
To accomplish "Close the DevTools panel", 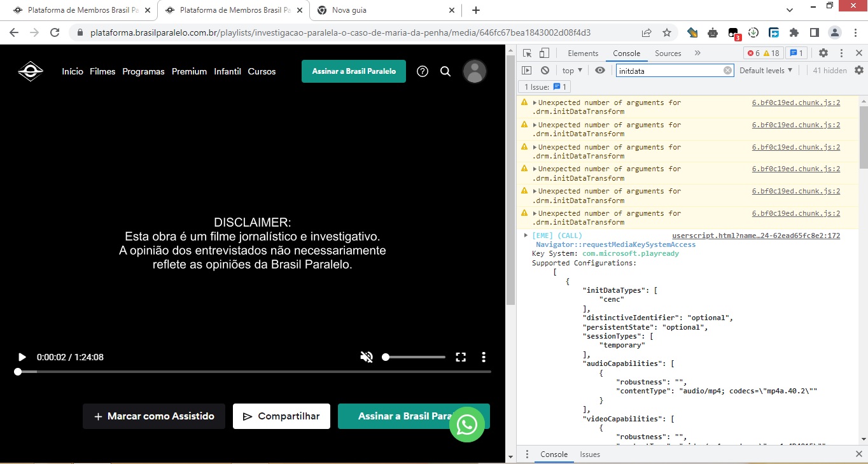I will 858,53.
